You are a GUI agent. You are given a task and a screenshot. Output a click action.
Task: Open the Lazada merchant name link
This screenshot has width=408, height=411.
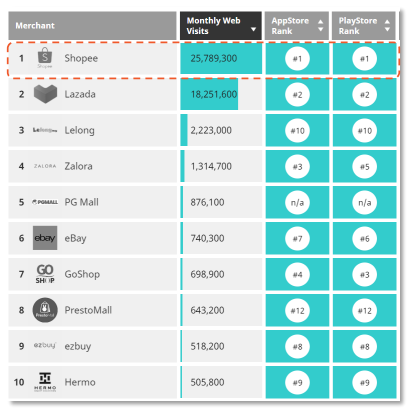[x=80, y=94]
